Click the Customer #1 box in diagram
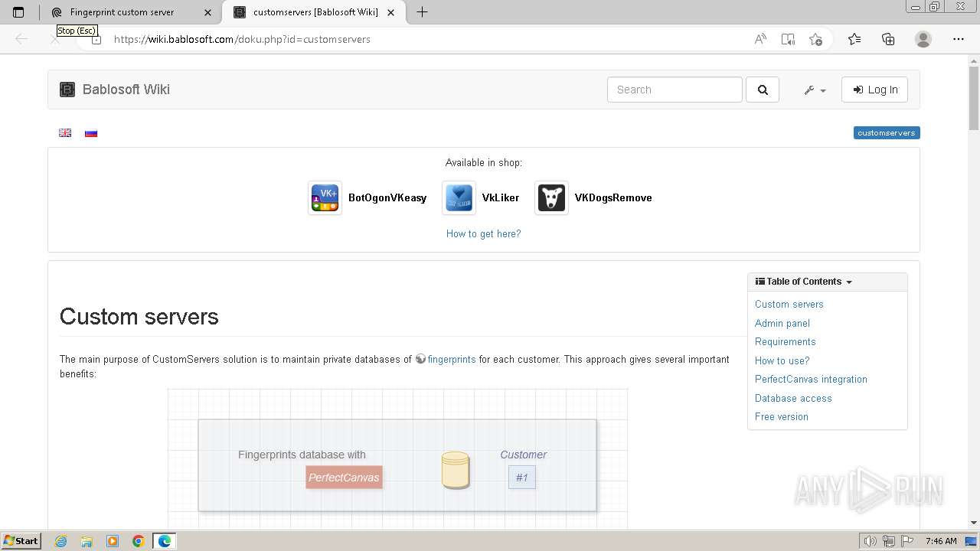 click(522, 478)
